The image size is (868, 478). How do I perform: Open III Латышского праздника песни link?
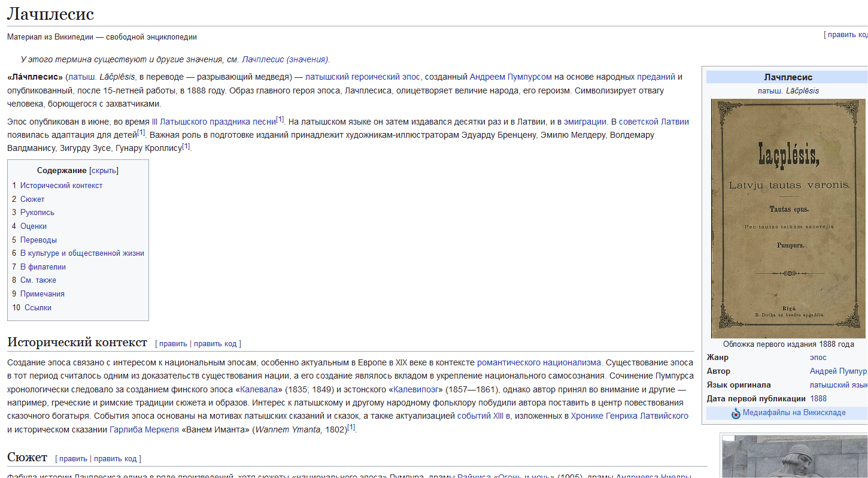pyautogui.click(x=214, y=122)
